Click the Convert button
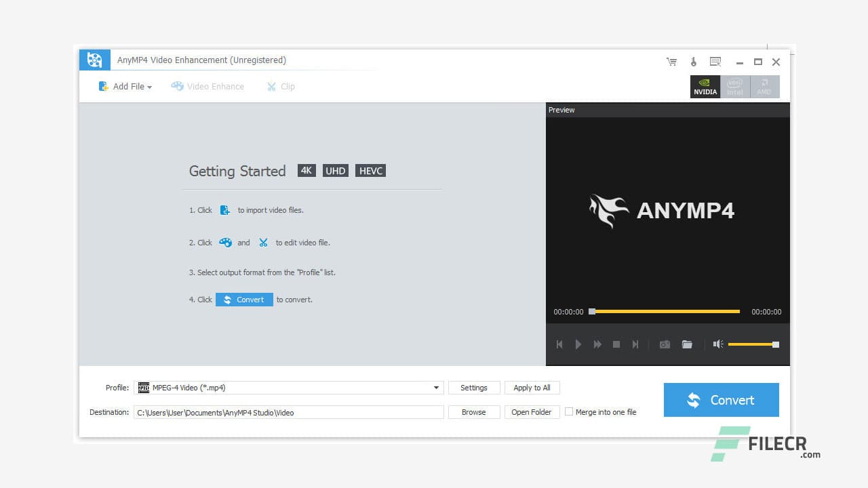 tap(721, 400)
